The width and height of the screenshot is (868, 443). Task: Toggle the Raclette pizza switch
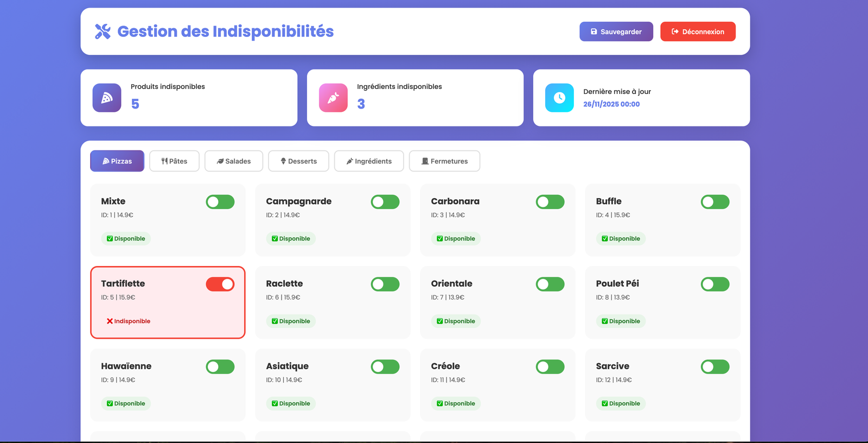point(385,284)
